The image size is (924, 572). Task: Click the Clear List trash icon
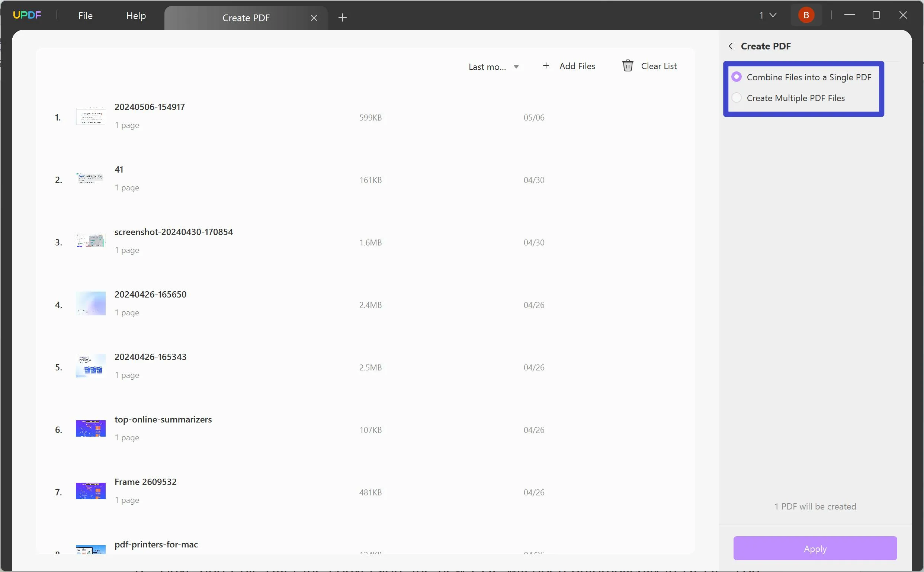[627, 66]
